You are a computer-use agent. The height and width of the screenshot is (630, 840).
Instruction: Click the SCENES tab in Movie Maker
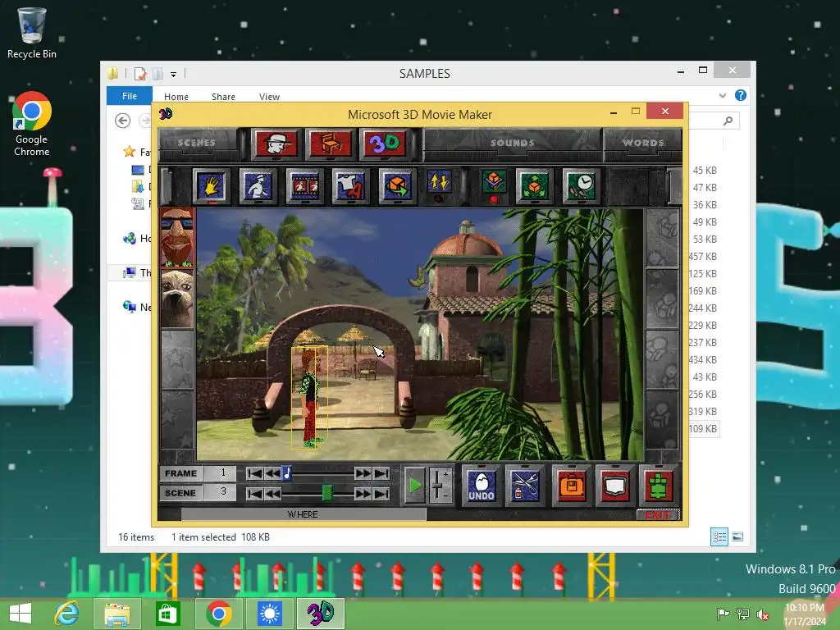pos(197,143)
